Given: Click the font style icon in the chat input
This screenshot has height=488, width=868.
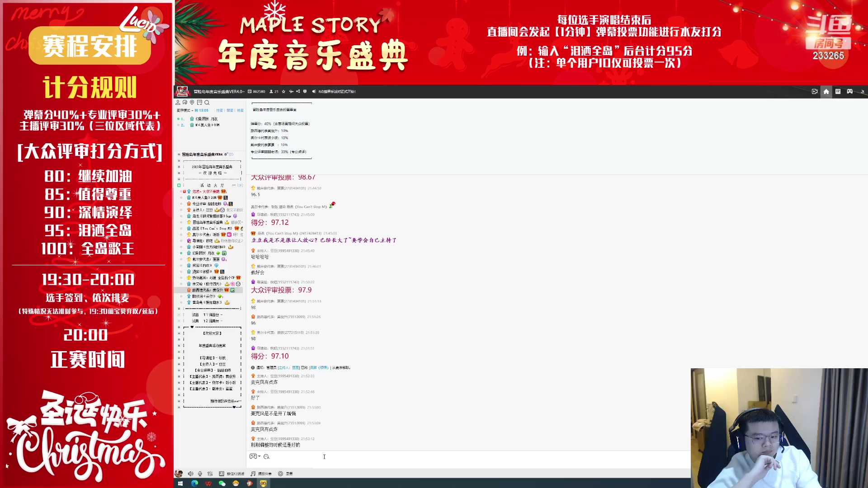Looking at the screenshot, I should click(266, 456).
